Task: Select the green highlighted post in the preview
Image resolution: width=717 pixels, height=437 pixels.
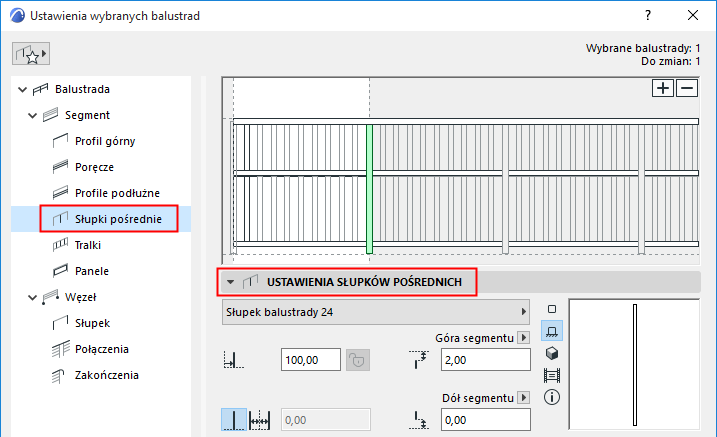Action: click(369, 189)
